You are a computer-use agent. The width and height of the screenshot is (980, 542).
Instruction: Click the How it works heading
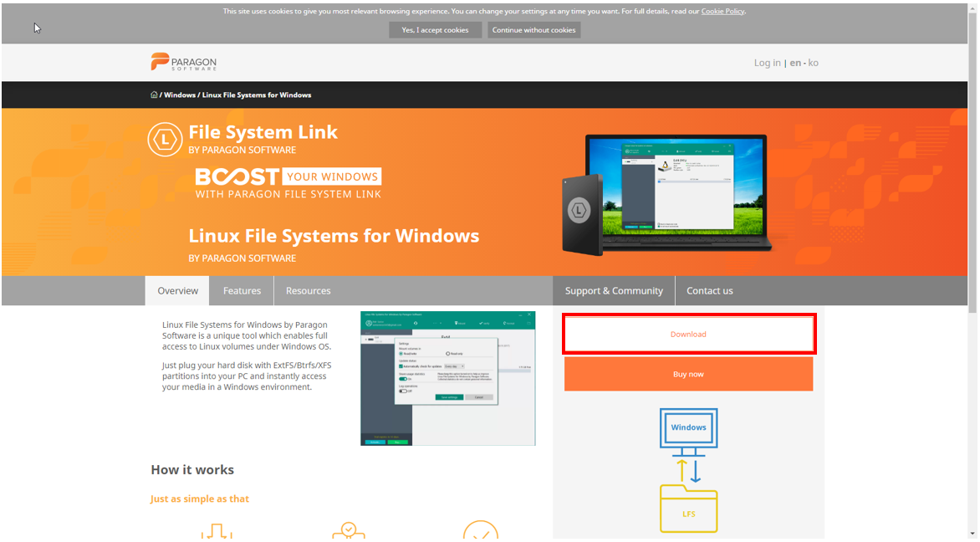[192, 469]
